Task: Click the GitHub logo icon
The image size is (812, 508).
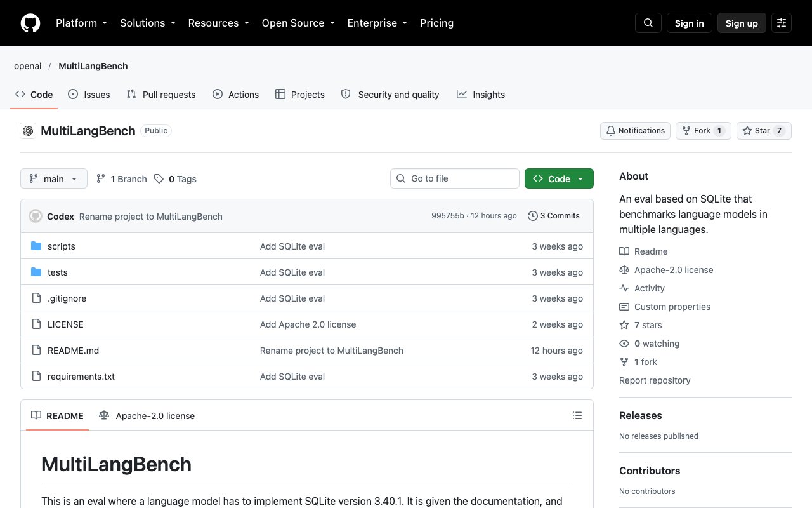Action: click(x=30, y=23)
